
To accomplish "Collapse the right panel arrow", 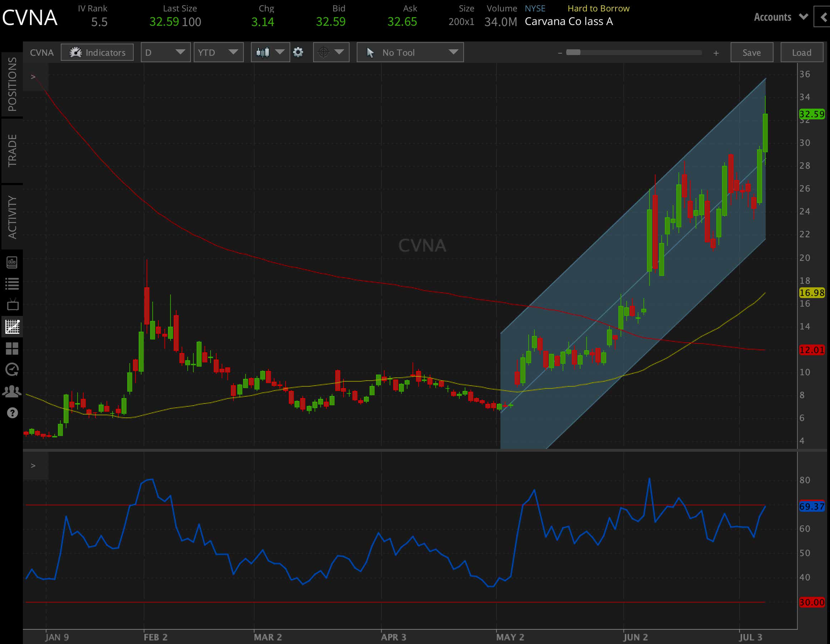I will click(x=822, y=17).
